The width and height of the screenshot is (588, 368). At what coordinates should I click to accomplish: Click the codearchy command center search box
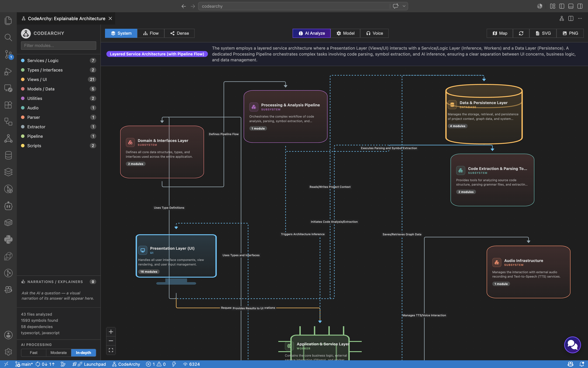(294, 6)
